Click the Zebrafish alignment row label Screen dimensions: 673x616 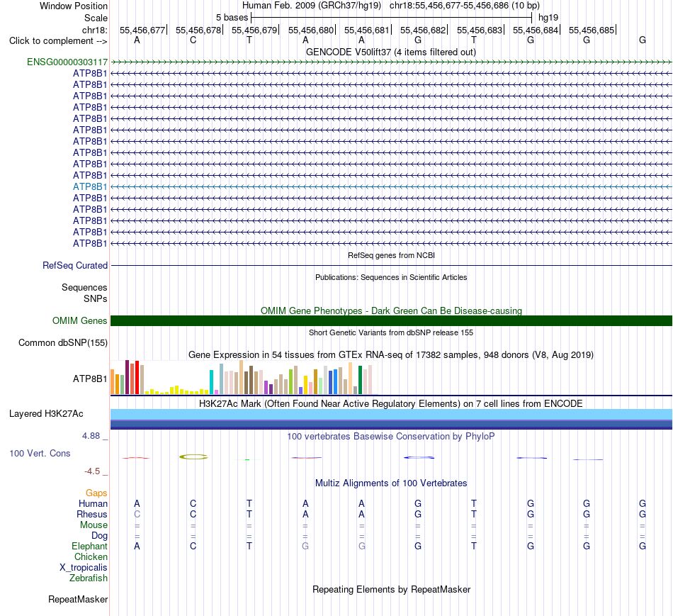tap(89, 578)
